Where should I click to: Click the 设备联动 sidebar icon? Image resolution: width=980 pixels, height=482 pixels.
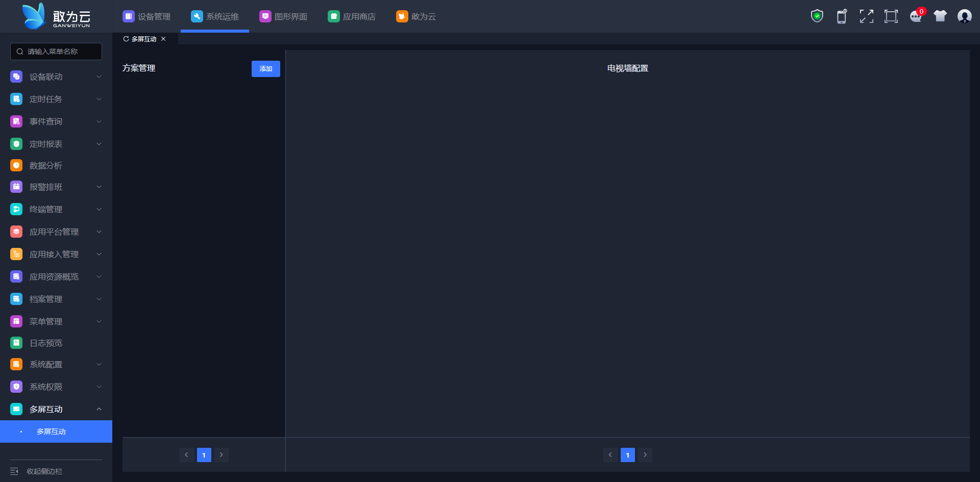coord(16,77)
